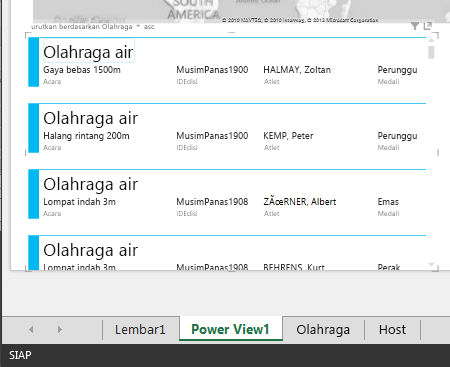Open the Olahraga sheet tab

pyautogui.click(x=323, y=330)
